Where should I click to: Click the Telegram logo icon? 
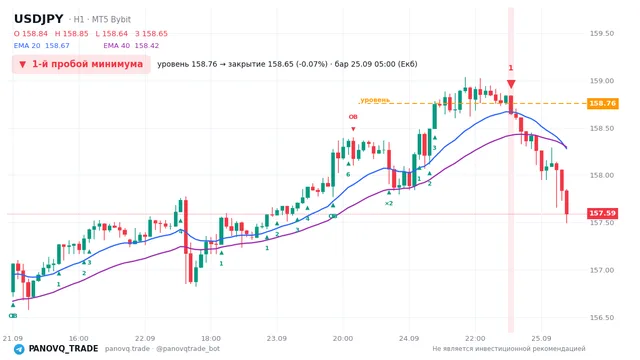19,349
